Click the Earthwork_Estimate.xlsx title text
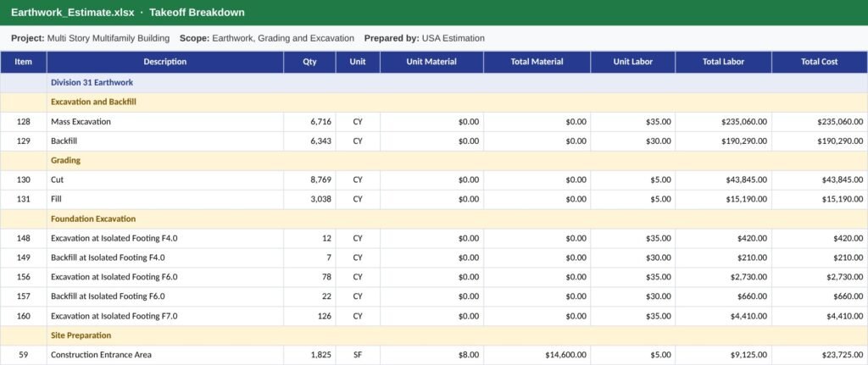Viewport: 868px width, 365px height. point(73,12)
